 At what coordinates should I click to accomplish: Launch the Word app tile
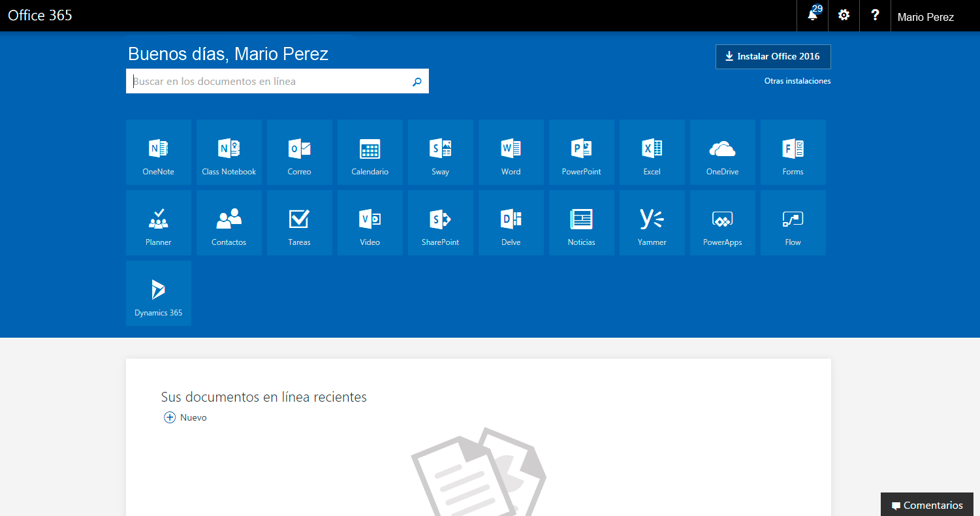tap(511, 152)
